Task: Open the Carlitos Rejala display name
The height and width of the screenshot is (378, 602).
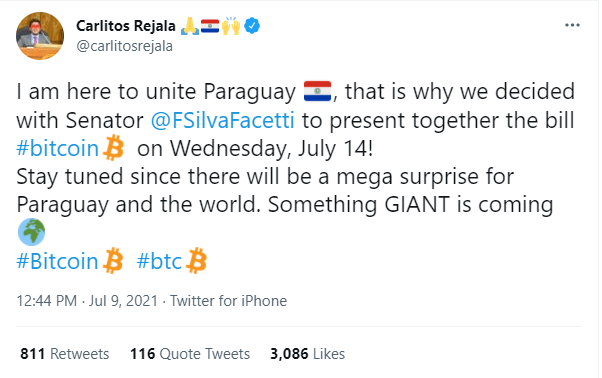Action: tap(126, 26)
